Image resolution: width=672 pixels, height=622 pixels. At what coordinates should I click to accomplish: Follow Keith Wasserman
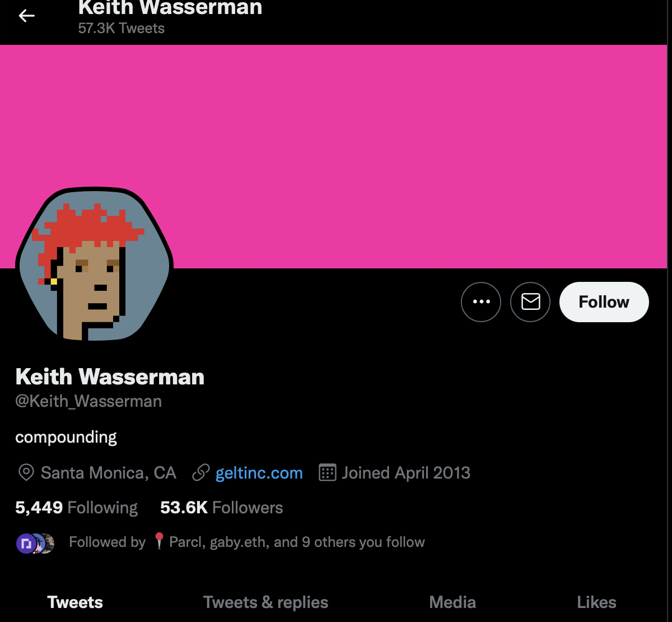click(604, 302)
